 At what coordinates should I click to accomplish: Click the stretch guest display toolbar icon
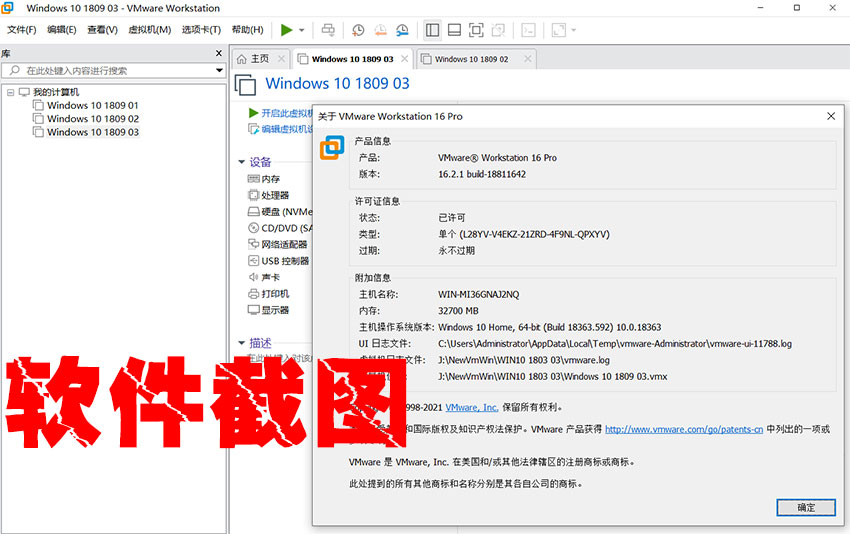click(558, 30)
